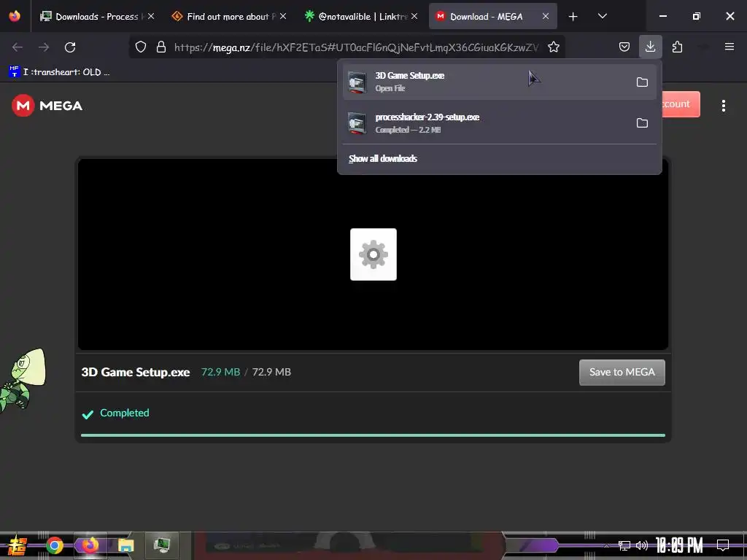Click Show all downloads
This screenshot has width=747, height=560.
point(383,158)
